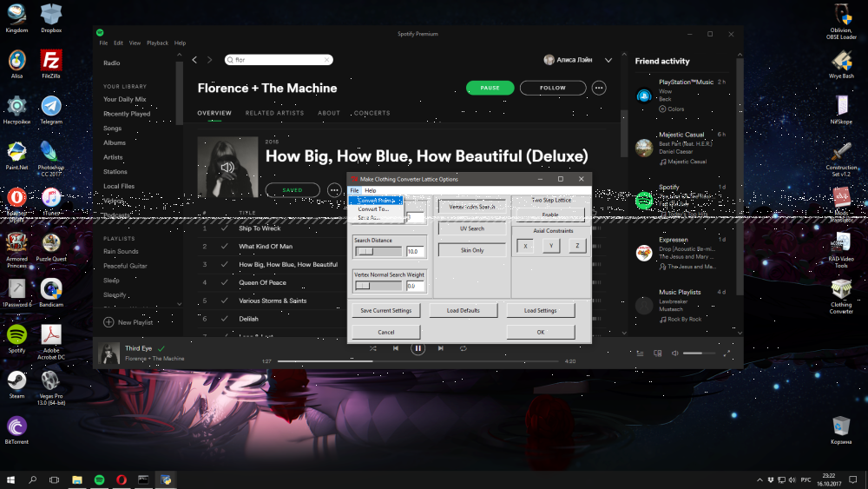Screen dimensions: 868x489
Task: Open Recycle Bin (Корзина) desktop icon
Action: click(x=841, y=430)
